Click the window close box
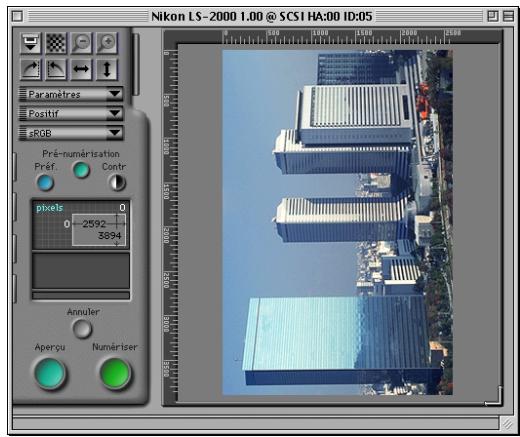 click(x=17, y=16)
